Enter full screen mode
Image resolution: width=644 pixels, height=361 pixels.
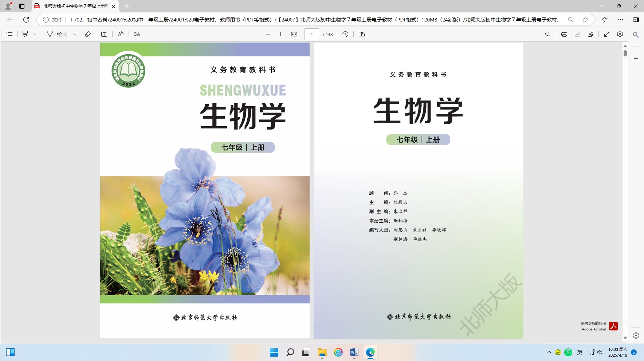(x=606, y=34)
